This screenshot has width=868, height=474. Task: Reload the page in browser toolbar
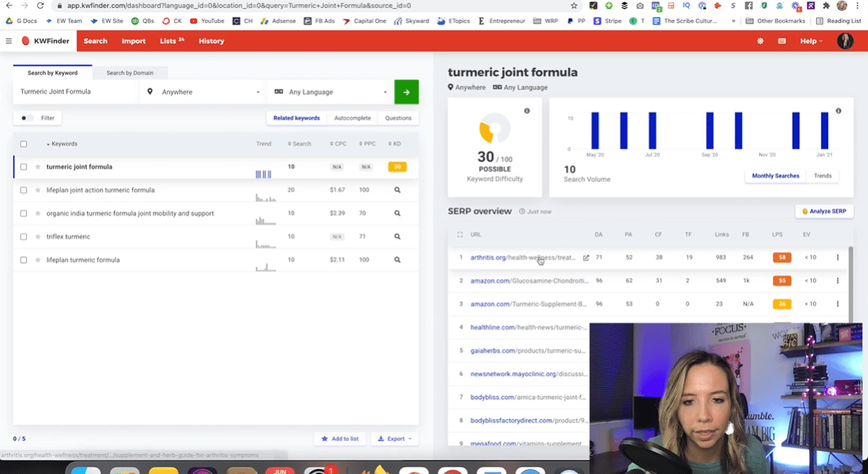click(x=41, y=6)
